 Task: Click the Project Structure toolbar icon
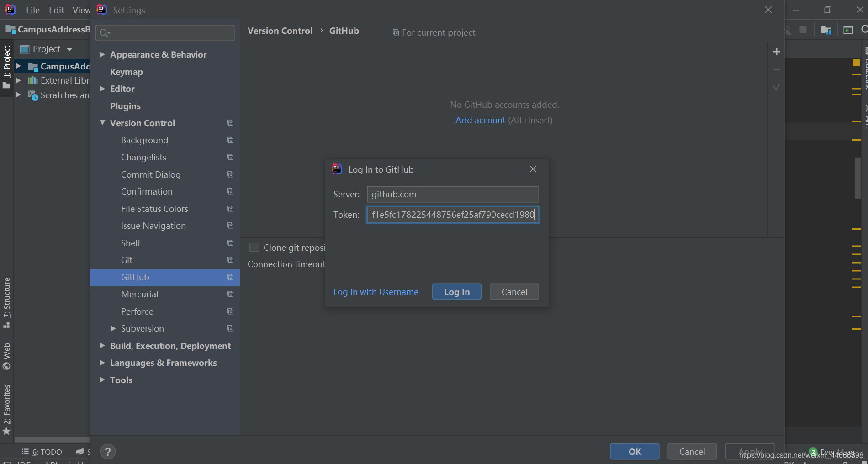coord(826,30)
